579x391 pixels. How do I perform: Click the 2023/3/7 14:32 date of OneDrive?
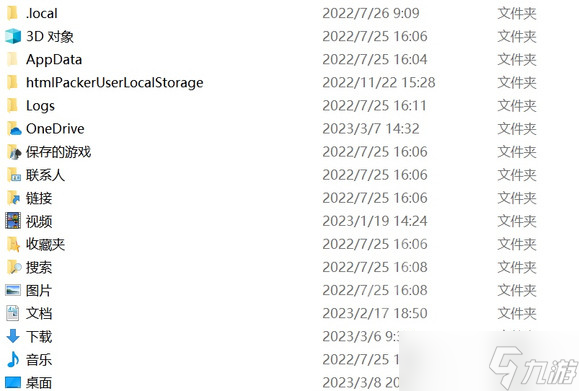(x=371, y=128)
